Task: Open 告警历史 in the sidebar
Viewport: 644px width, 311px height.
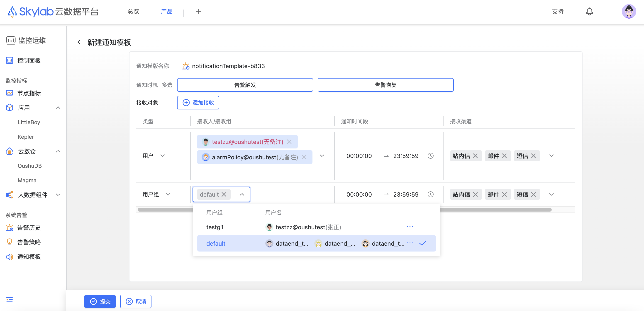Action: 29,227
